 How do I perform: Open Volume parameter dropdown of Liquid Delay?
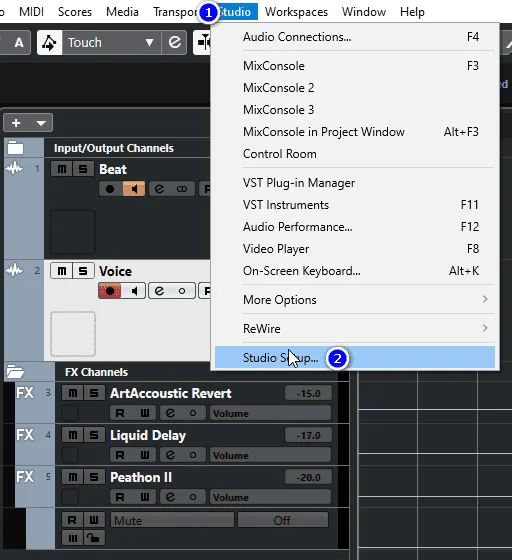[x=270, y=455]
